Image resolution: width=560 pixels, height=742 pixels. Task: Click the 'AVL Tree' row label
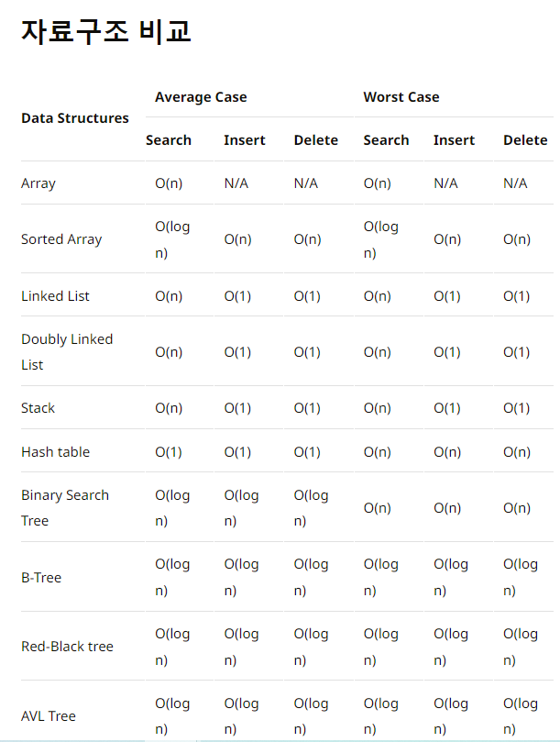click(49, 715)
